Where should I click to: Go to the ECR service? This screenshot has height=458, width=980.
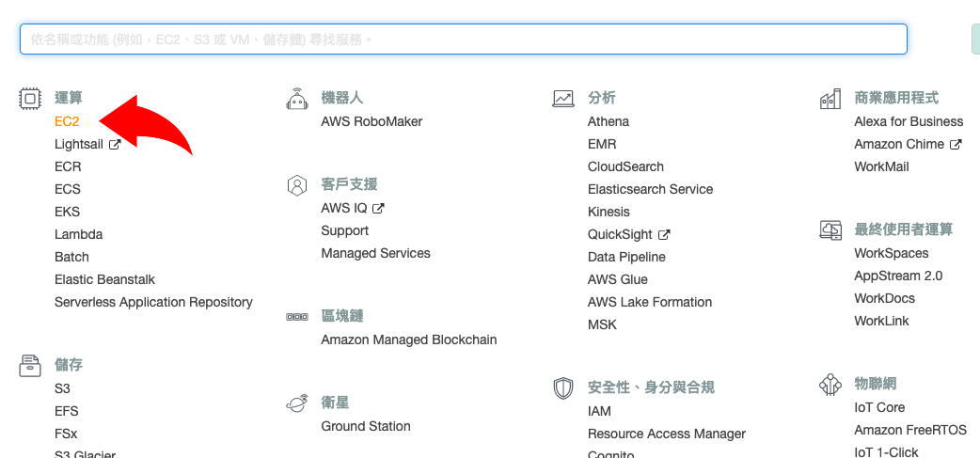click(68, 166)
